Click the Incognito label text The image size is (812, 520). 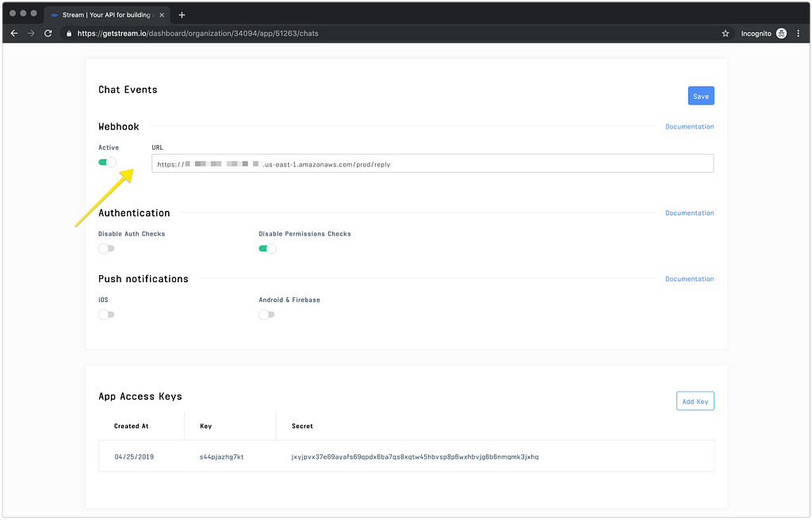[756, 33]
